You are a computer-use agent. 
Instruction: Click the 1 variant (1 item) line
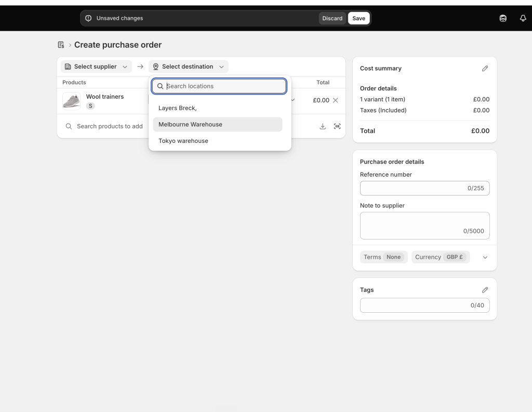(424, 99)
